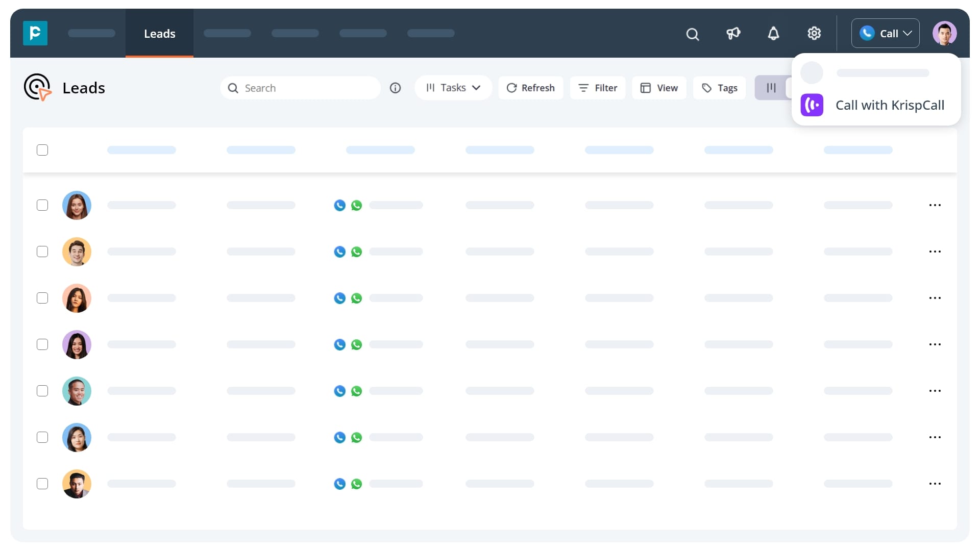Open the Filter button
This screenshot has width=980, height=551.
pyautogui.click(x=597, y=88)
